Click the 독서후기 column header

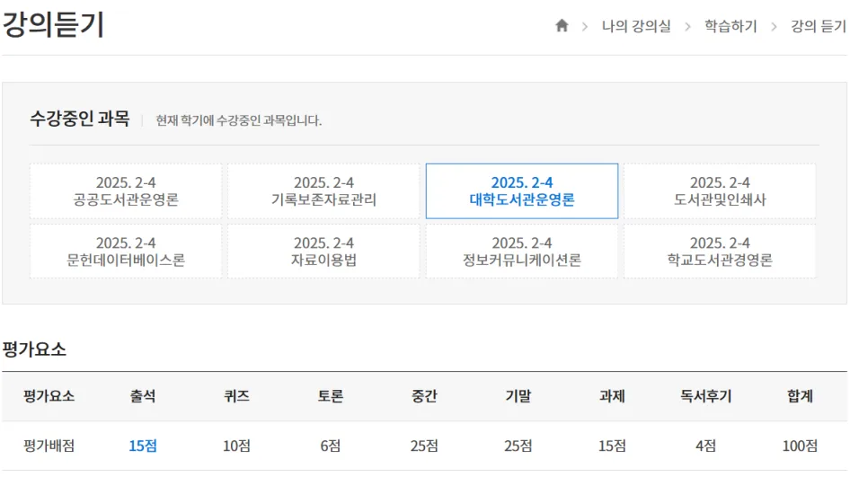pyautogui.click(x=705, y=395)
